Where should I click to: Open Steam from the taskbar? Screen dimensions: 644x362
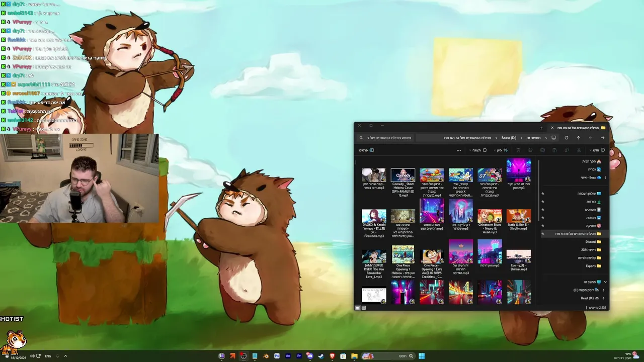click(x=321, y=356)
